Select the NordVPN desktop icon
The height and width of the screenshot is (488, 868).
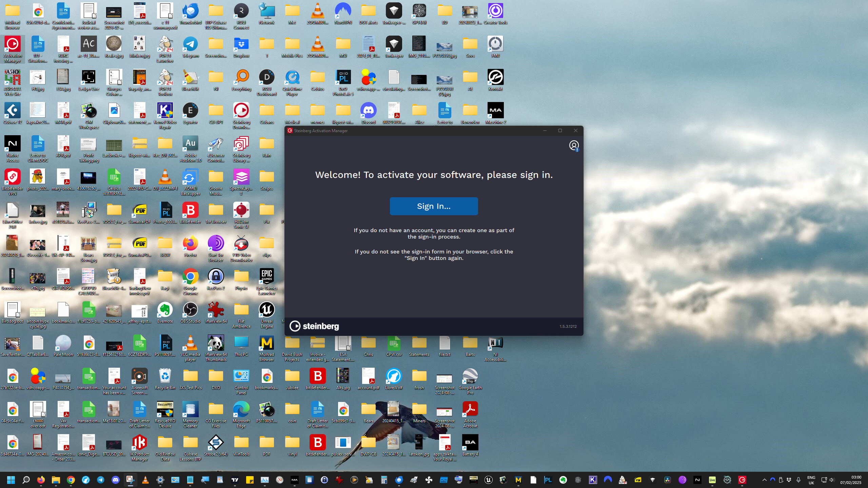pyautogui.click(x=343, y=14)
